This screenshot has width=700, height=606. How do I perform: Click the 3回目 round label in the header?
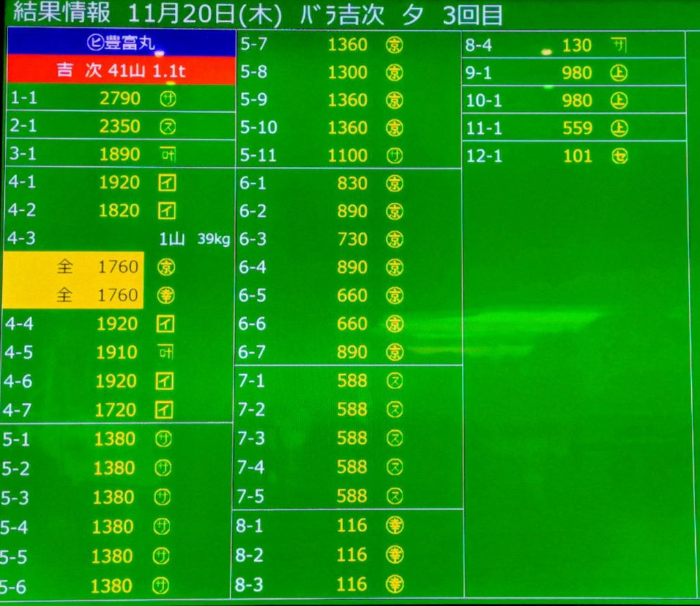(472, 14)
